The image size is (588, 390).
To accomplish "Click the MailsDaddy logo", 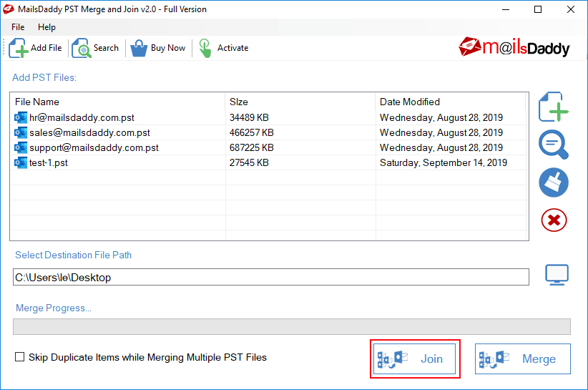I will point(514,47).
